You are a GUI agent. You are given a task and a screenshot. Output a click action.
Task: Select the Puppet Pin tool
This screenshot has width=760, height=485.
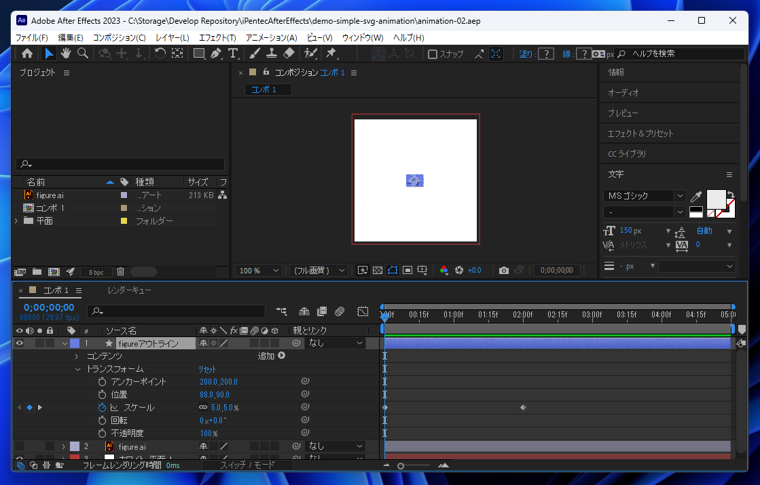point(332,53)
